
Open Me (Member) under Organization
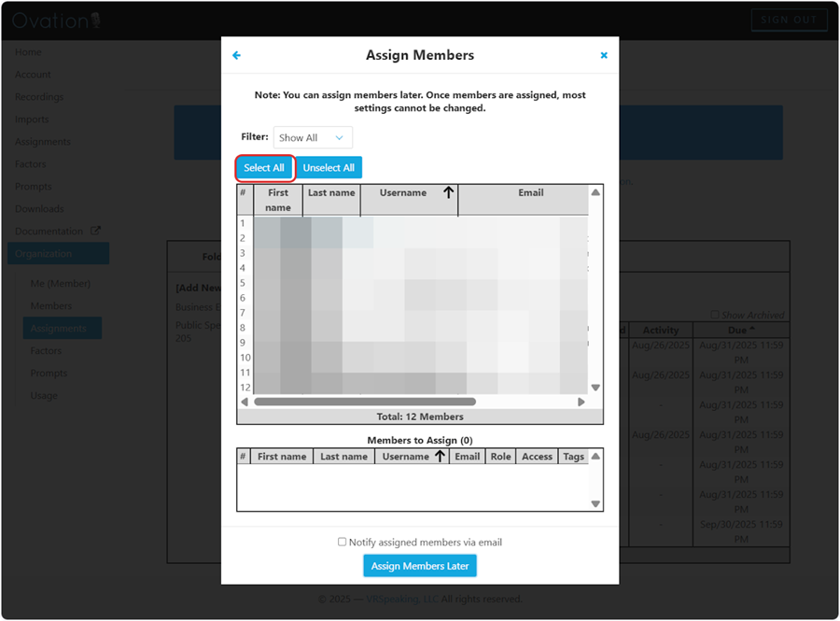[60, 284]
